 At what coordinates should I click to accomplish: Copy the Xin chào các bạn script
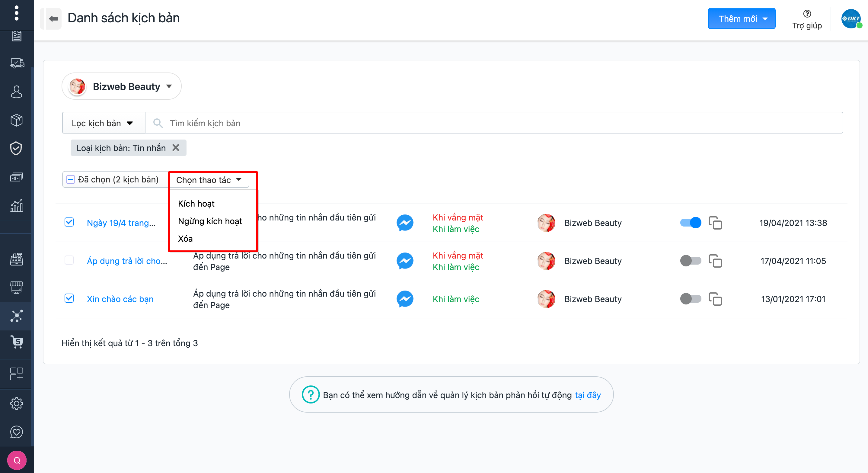(x=715, y=299)
